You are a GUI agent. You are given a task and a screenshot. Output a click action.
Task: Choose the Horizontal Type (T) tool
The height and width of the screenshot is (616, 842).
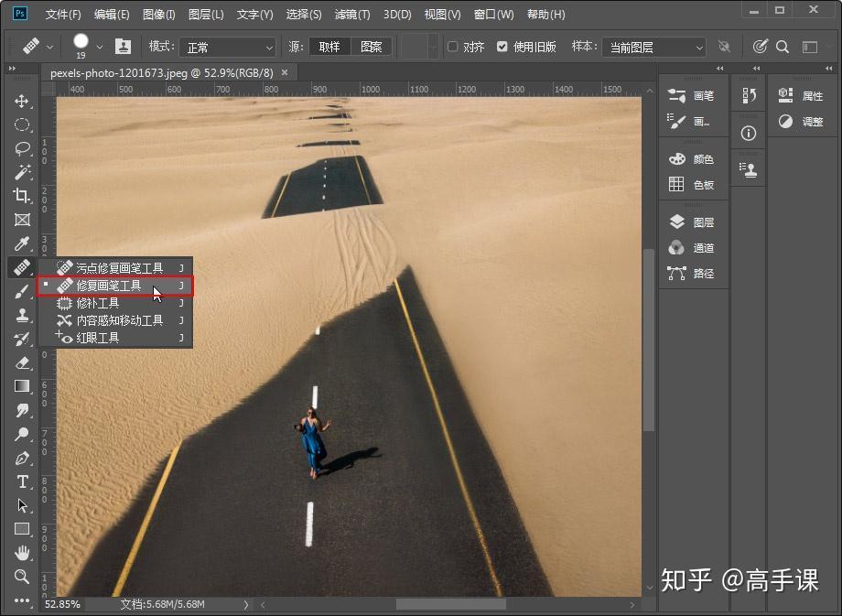click(x=22, y=481)
